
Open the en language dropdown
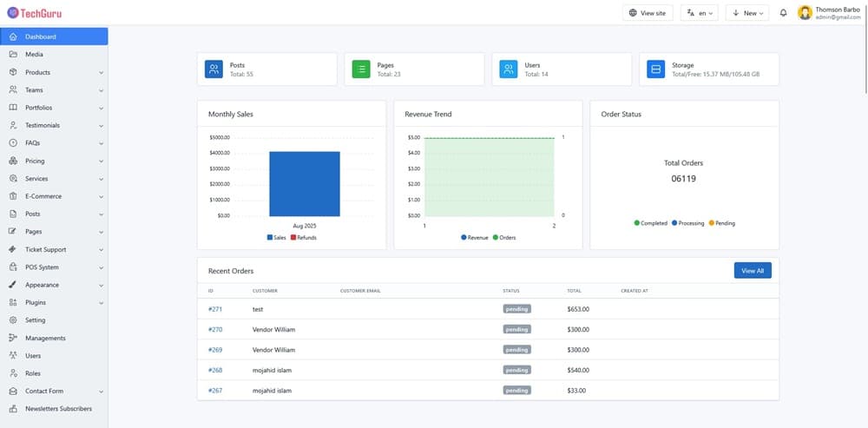point(699,13)
